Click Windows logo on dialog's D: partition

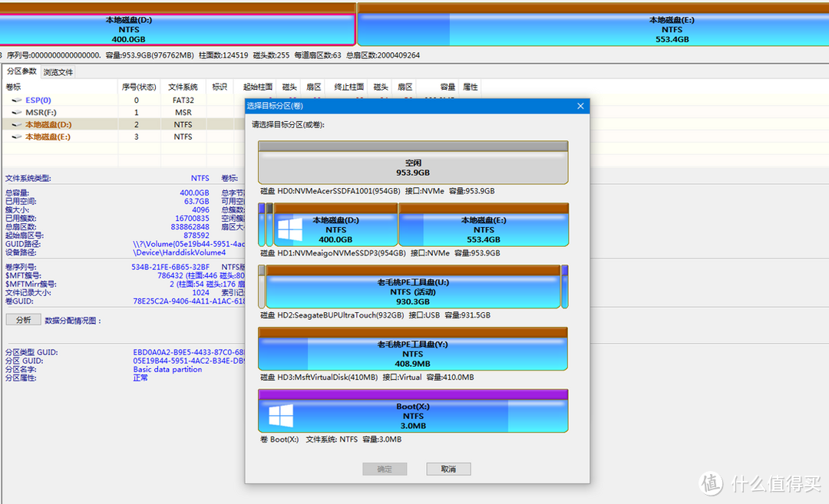[289, 229]
